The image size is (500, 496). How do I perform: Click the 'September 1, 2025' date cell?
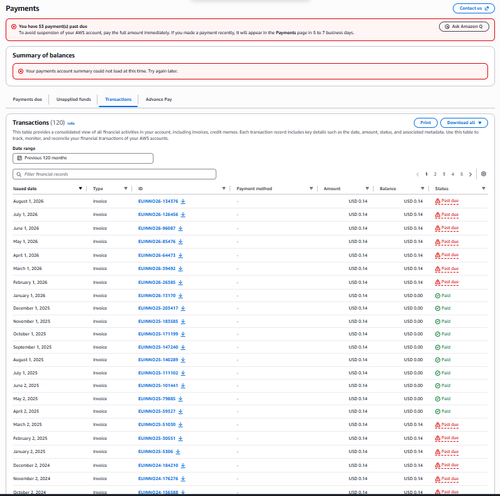(x=32, y=347)
